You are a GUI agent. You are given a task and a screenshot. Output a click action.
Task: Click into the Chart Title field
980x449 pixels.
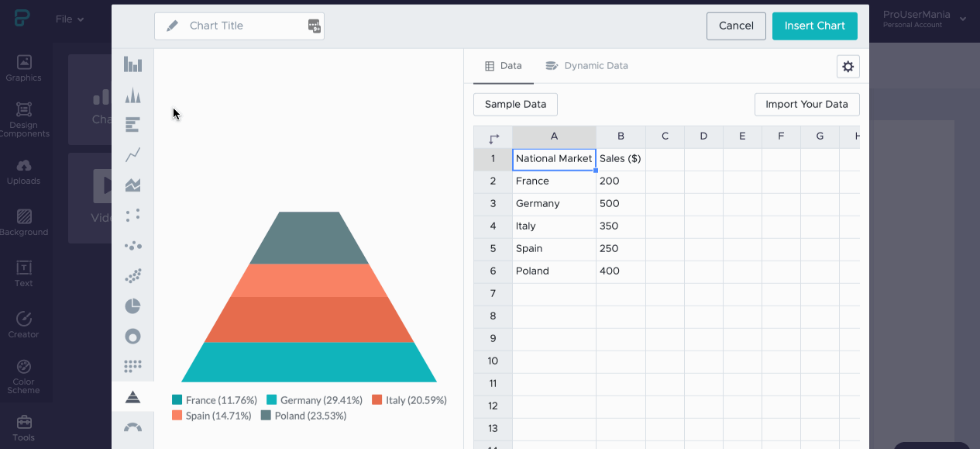(x=239, y=26)
